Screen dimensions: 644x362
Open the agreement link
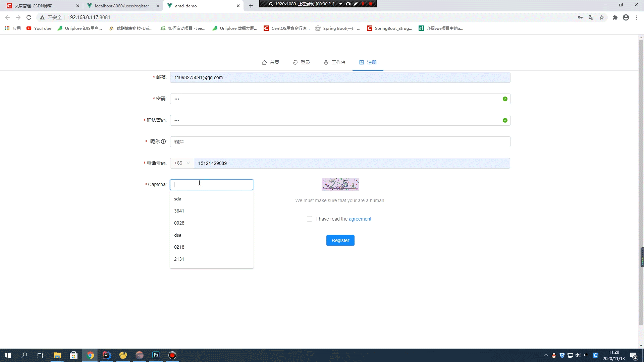click(x=360, y=219)
